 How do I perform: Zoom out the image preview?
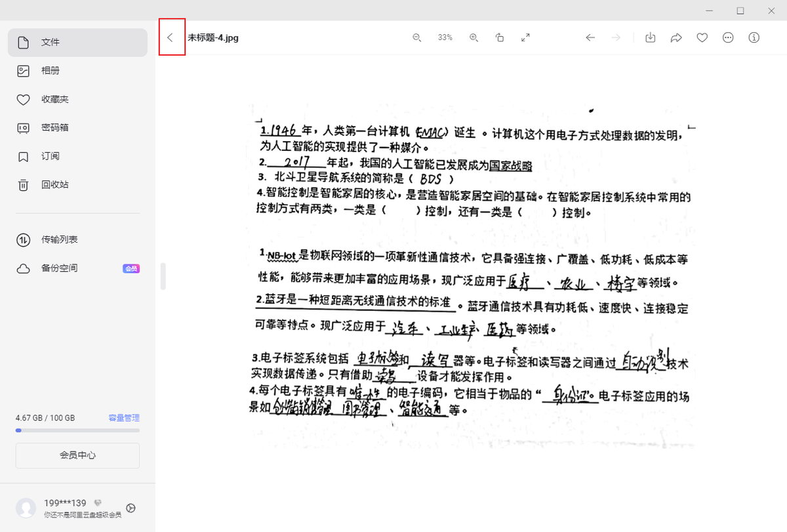tap(416, 37)
